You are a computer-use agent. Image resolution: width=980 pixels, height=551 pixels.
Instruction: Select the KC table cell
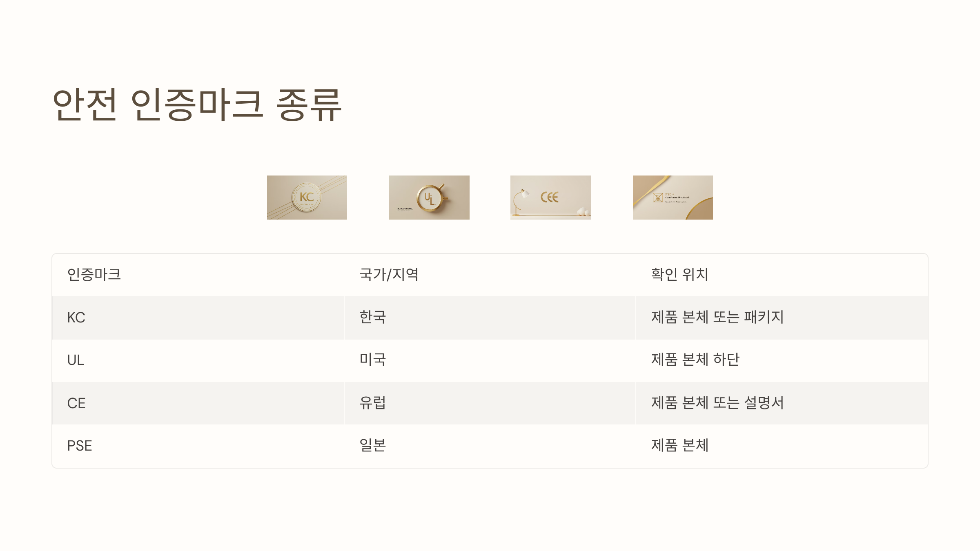point(198,318)
